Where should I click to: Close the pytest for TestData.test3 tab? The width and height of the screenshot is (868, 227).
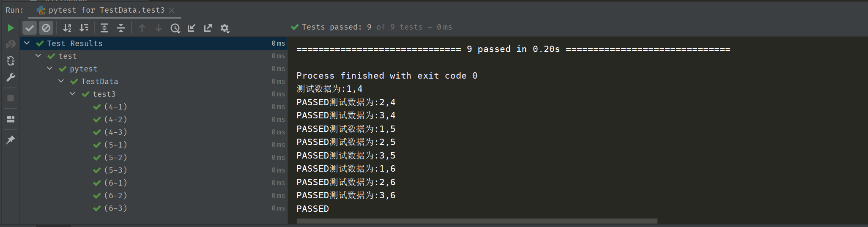(172, 11)
